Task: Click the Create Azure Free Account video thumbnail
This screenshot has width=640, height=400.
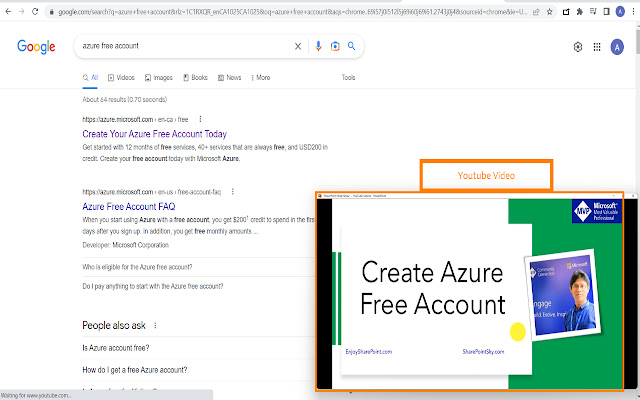Action: tap(470, 291)
